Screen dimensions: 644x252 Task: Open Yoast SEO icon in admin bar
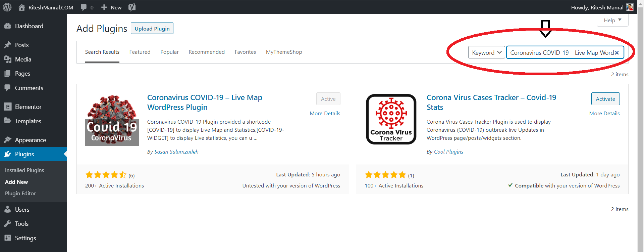coord(132,7)
